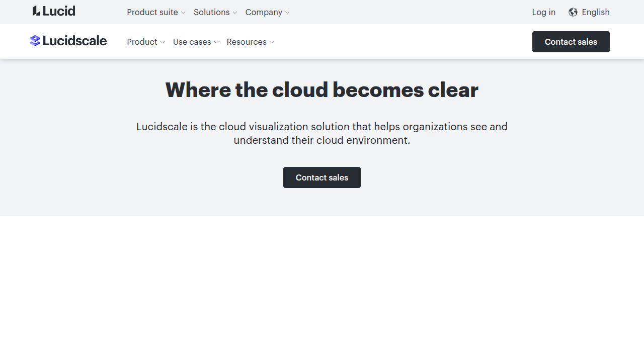
Task: Expand chevron next to Product
Action: [x=163, y=42]
